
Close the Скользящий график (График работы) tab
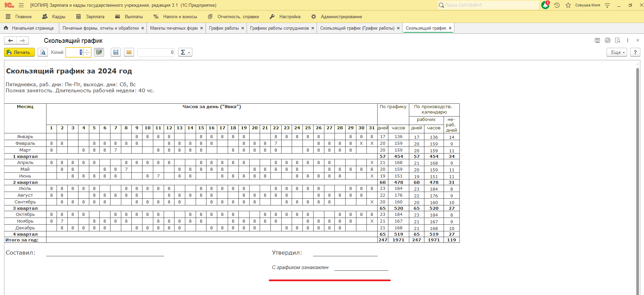pos(398,28)
